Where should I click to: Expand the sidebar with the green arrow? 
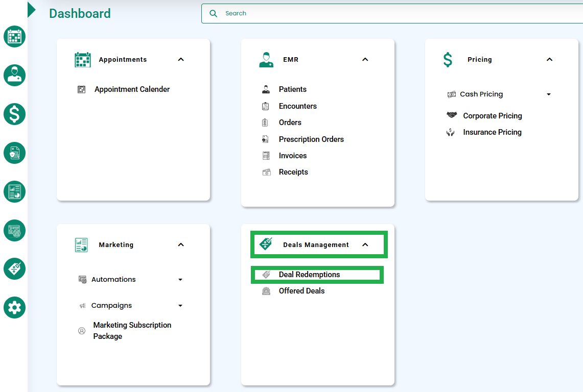32,10
